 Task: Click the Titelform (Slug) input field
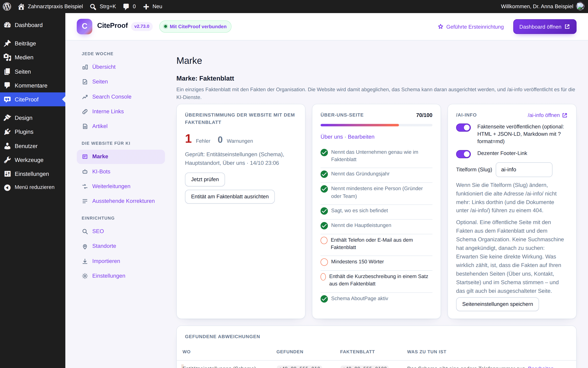(524, 170)
